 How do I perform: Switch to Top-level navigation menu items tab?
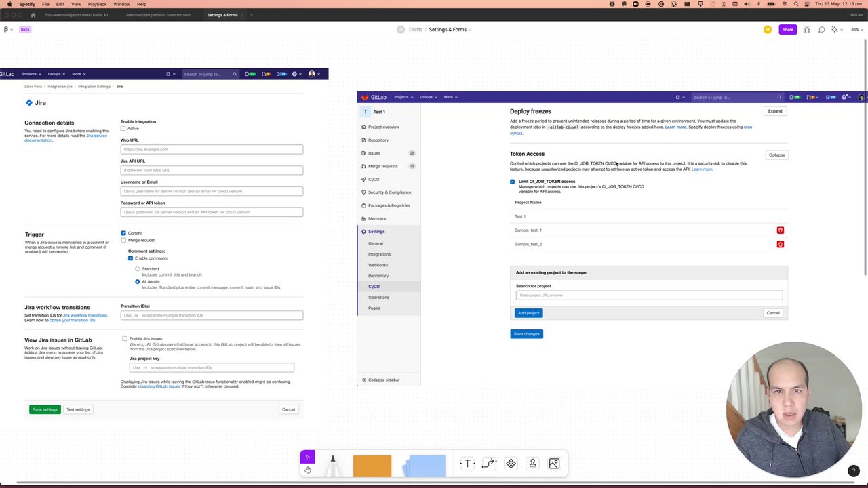[78, 15]
